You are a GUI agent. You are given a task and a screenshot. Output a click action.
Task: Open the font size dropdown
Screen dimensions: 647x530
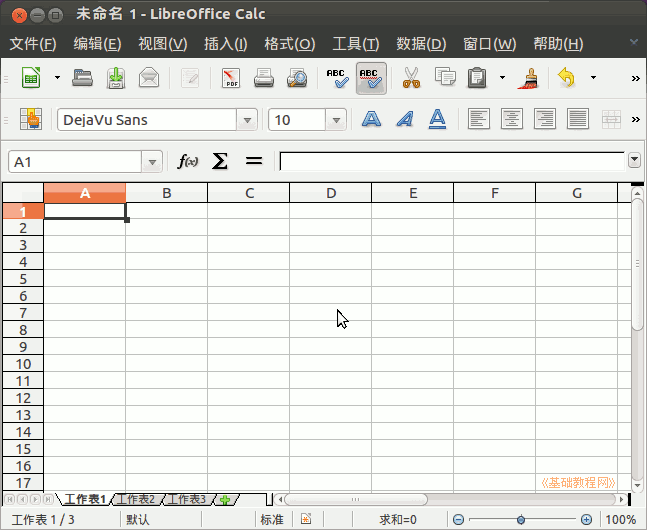(338, 120)
